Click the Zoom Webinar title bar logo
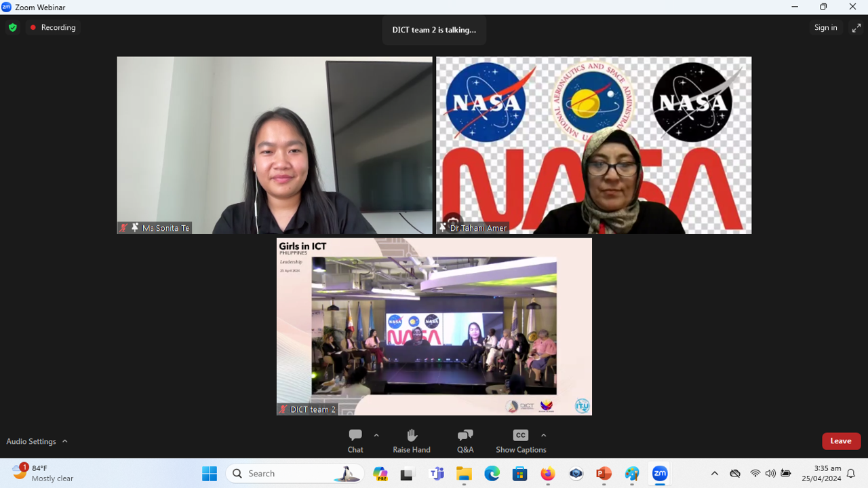Image resolution: width=868 pixels, height=488 pixels. [7, 7]
